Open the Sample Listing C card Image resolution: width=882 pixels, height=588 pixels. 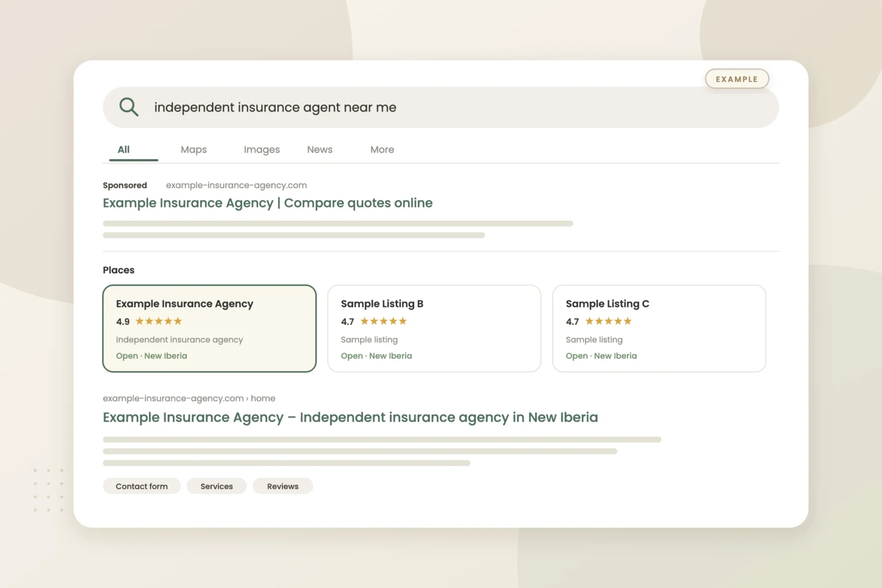[x=659, y=328]
